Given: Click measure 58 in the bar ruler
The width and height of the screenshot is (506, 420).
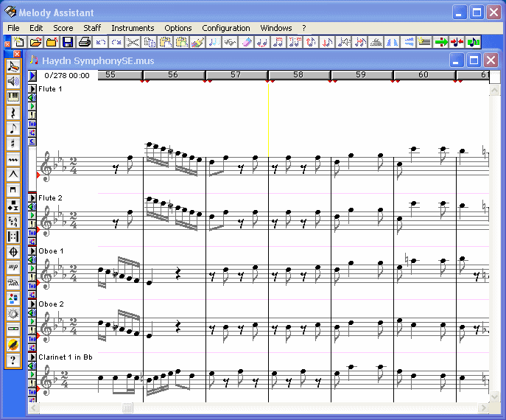Looking at the screenshot, I should 298,74.
